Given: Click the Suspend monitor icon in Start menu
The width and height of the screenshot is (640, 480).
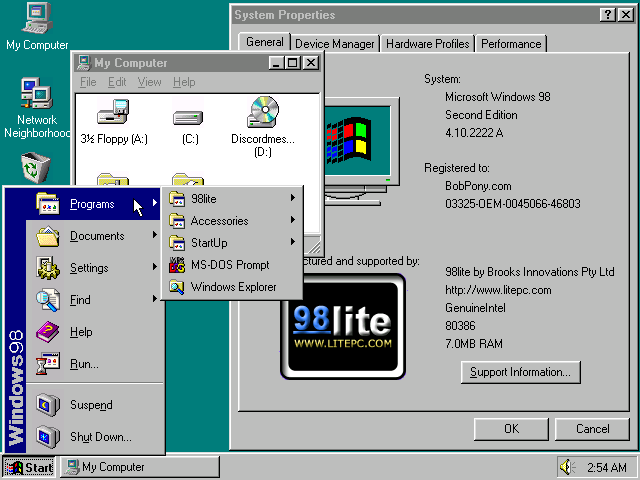Looking at the screenshot, I should (48, 404).
